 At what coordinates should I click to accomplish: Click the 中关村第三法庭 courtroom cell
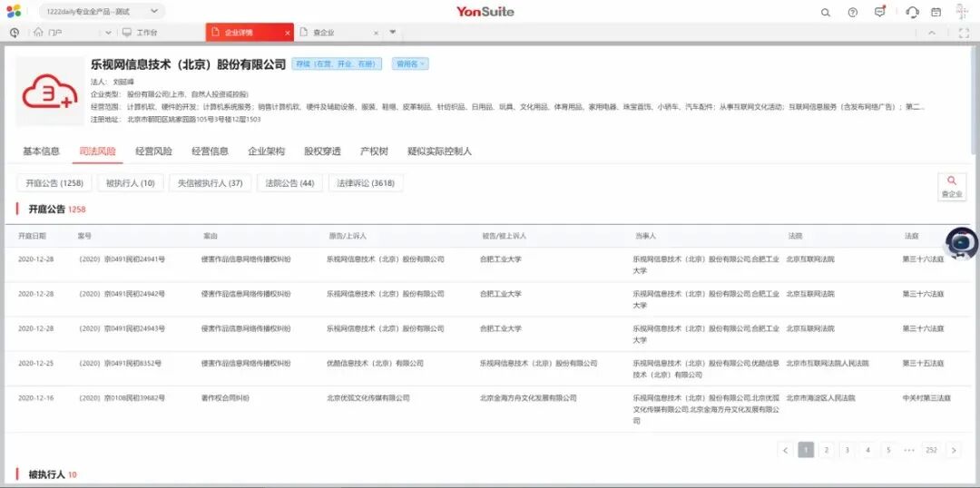[x=926, y=398]
